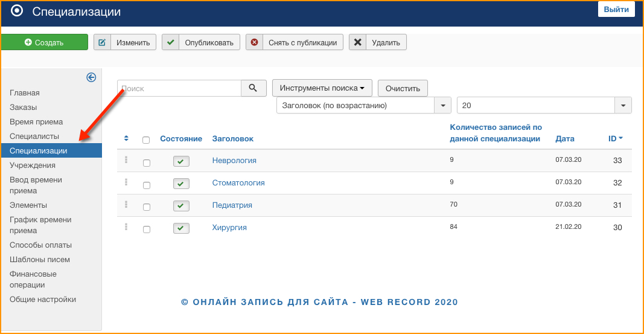Check the Хирургия row checkbox
644x334 pixels.
tap(147, 230)
